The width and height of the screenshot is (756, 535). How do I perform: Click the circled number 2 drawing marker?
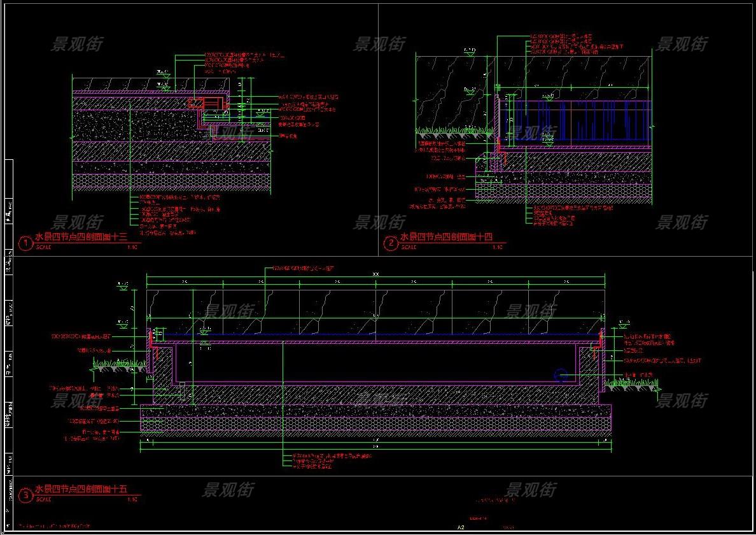point(390,243)
